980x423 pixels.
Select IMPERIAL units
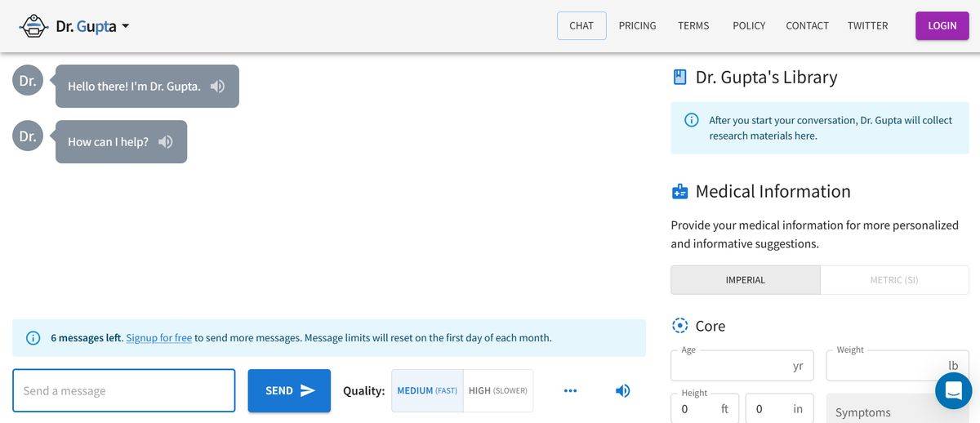745,280
